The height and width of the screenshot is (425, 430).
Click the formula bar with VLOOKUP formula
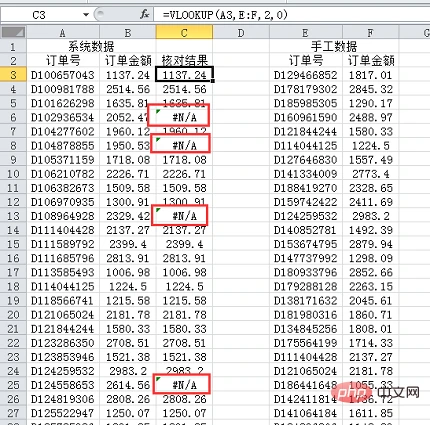292,15
